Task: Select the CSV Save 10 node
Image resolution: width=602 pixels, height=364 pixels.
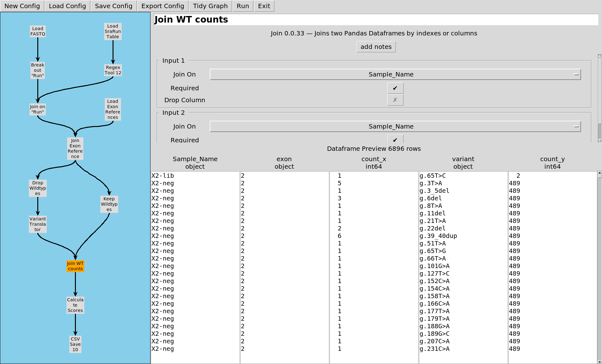Action: click(75, 344)
